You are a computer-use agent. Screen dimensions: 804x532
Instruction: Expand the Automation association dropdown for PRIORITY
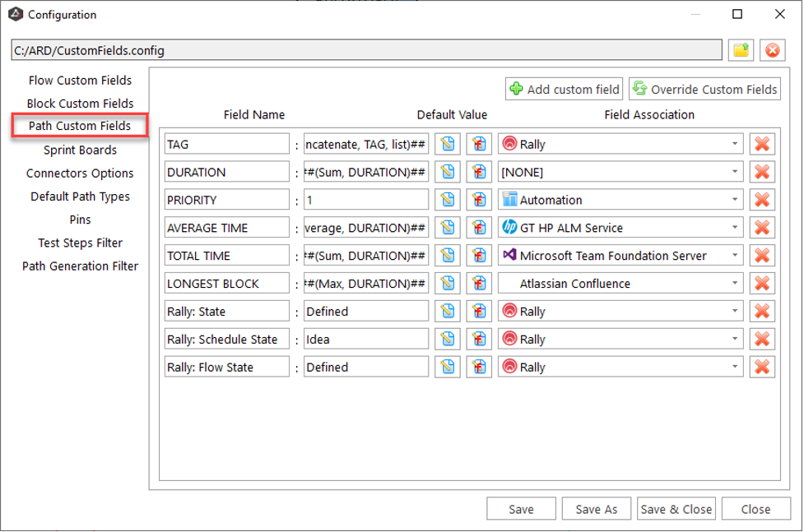734,200
